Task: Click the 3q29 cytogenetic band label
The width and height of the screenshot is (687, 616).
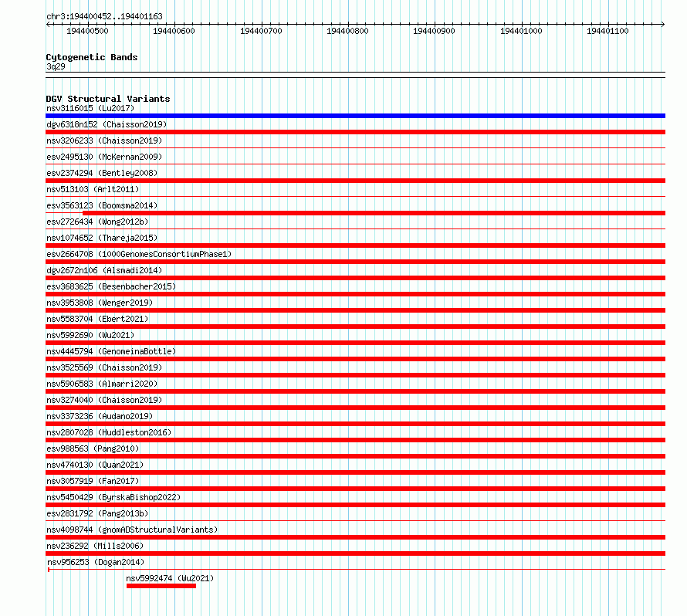Action: click(56, 66)
